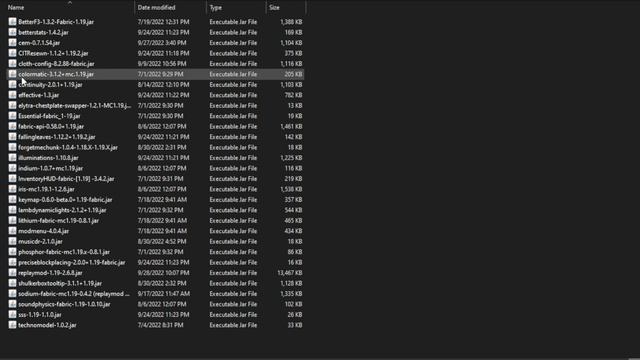The height and width of the screenshot is (360, 640).
Task: Select the colormatic-3.1.2+mc.1.19.jar row
Action: (155, 74)
